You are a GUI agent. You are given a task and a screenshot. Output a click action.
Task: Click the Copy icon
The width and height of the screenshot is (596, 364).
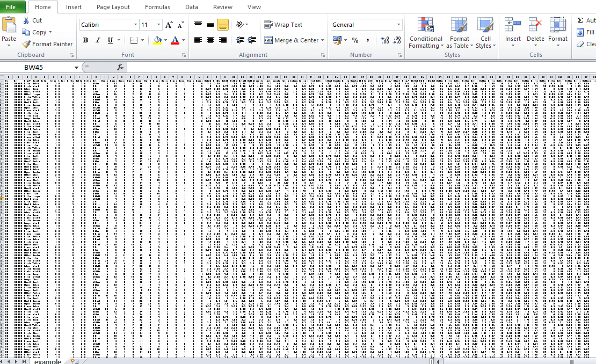tap(26, 32)
